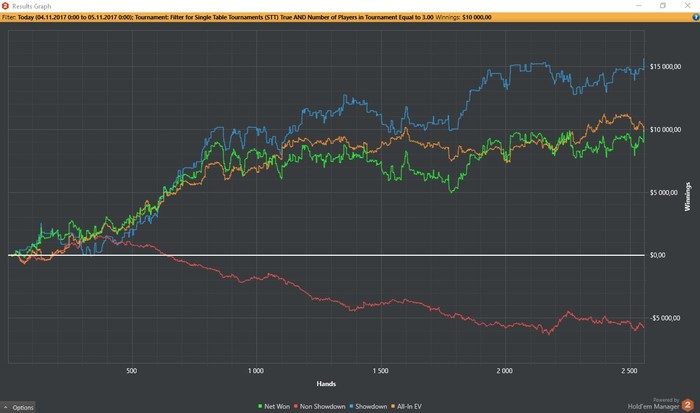Maximize the Results Graph window
The width and height of the screenshot is (700, 413).
coord(663,6)
